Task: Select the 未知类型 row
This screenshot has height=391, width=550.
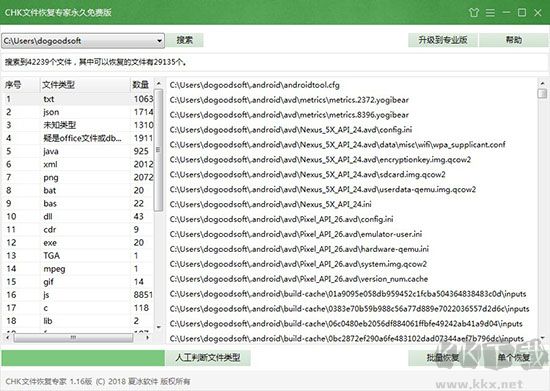Action: click(78, 125)
